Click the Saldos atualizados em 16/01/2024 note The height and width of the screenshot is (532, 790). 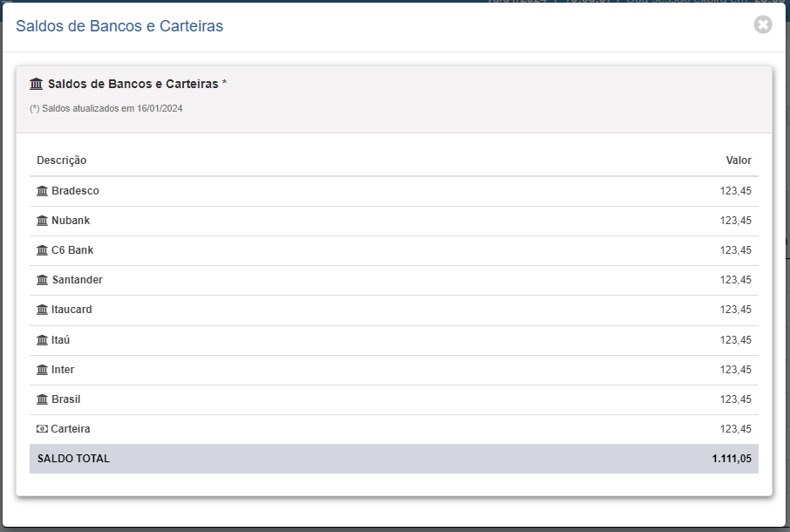[x=106, y=108]
